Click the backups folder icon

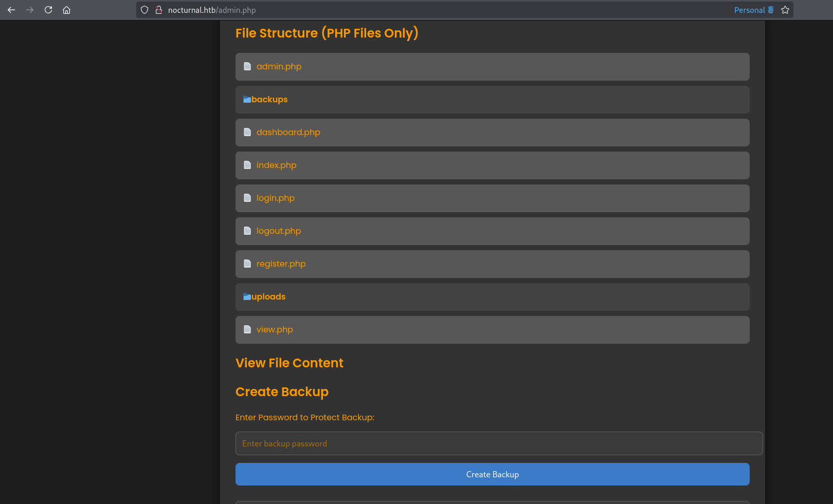247,100
